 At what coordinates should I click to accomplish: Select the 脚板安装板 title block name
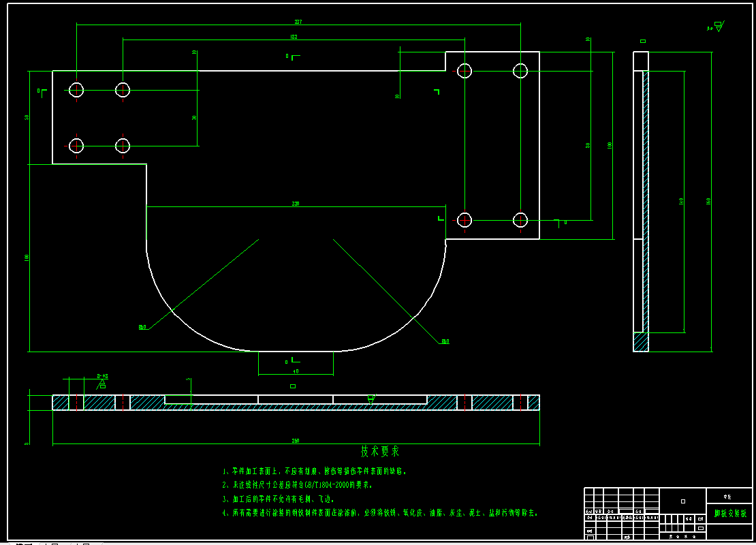click(x=730, y=514)
